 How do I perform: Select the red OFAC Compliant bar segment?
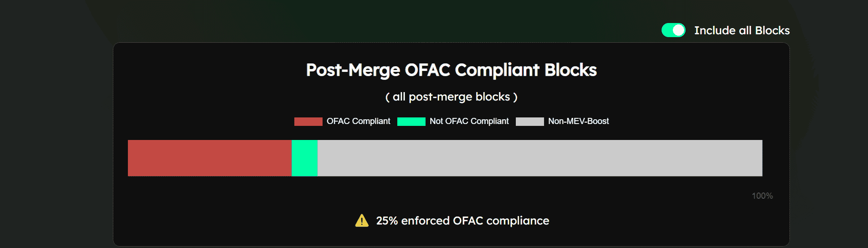210,158
